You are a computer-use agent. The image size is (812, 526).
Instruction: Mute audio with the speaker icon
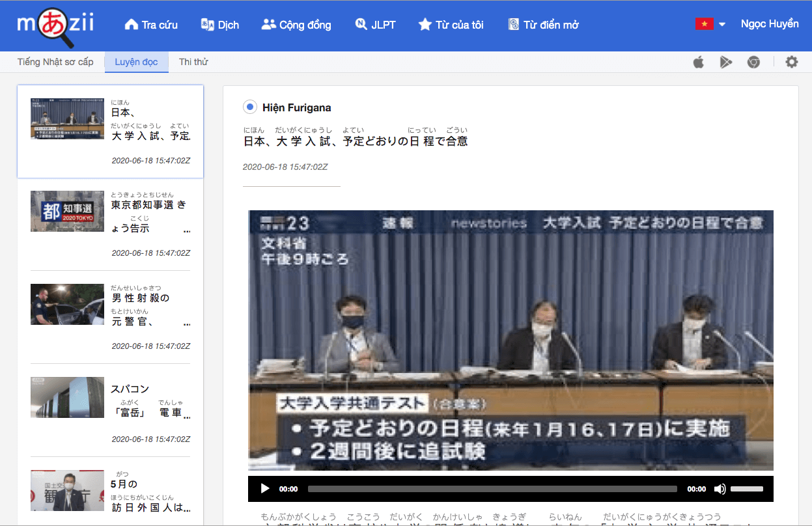(720, 489)
